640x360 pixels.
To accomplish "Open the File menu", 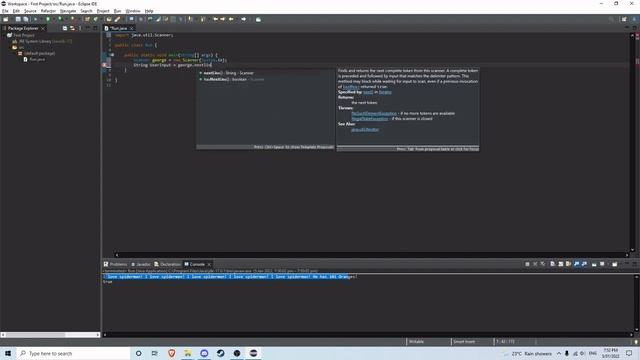I will tap(5, 11).
